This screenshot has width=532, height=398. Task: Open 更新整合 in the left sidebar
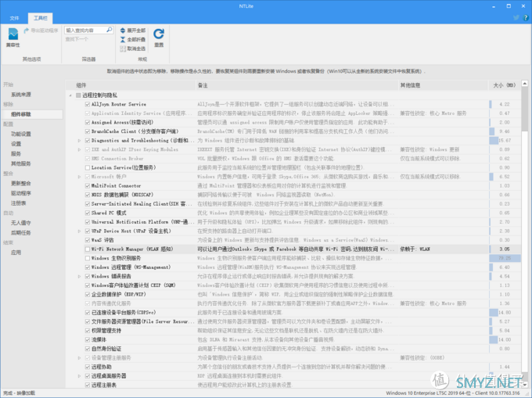[x=21, y=183]
